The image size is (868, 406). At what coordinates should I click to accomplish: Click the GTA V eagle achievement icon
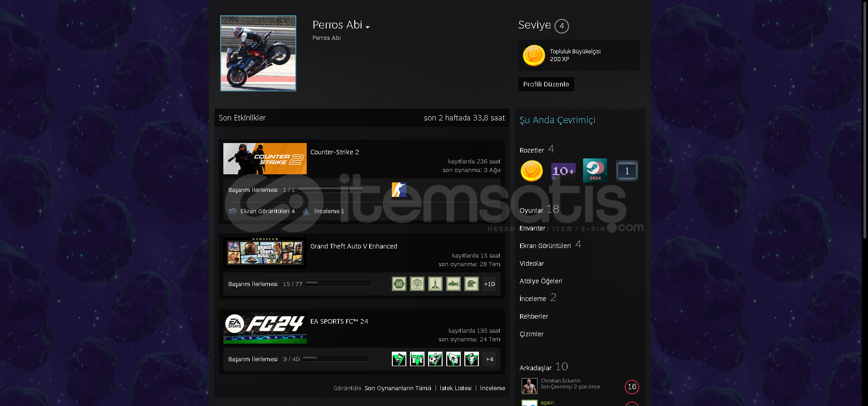(472, 284)
